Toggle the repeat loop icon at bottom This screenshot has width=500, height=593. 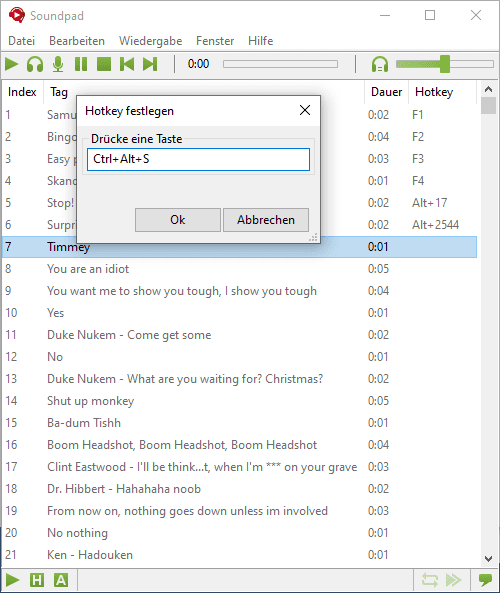tap(430, 580)
